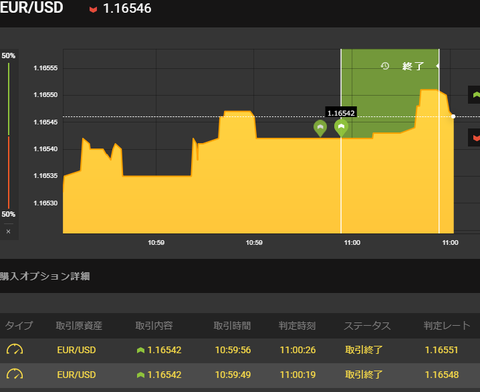
Task: Click the second green entry marker pin under 1.16542
Action: (x=341, y=128)
